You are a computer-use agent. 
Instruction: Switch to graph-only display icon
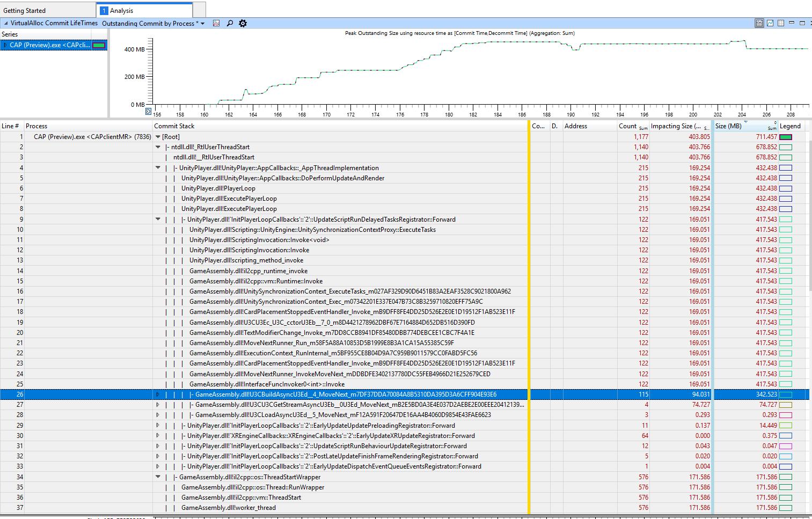(x=770, y=23)
